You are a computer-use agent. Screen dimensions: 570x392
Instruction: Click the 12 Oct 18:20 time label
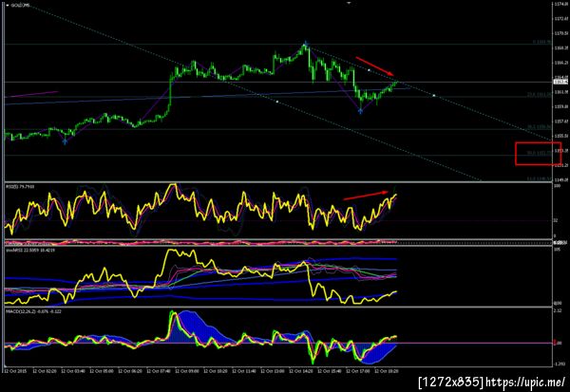point(387,371)
